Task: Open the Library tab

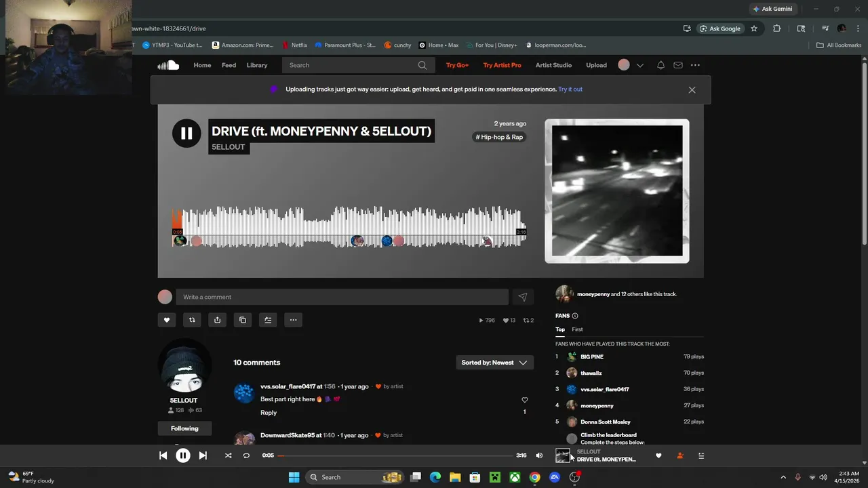Action: (x=257, y=65)
